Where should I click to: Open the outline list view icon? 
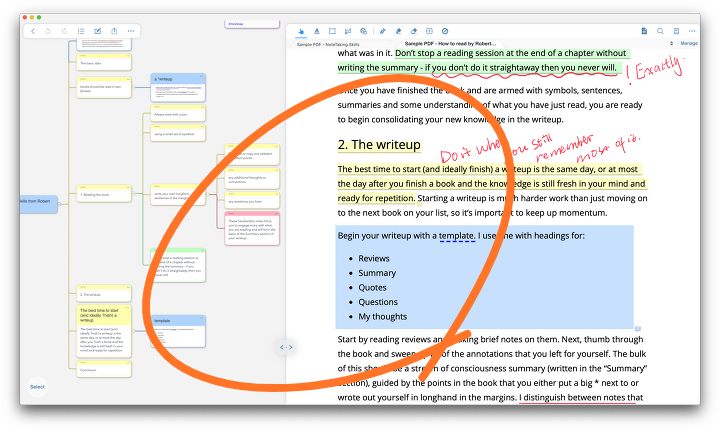coord(81,31)
